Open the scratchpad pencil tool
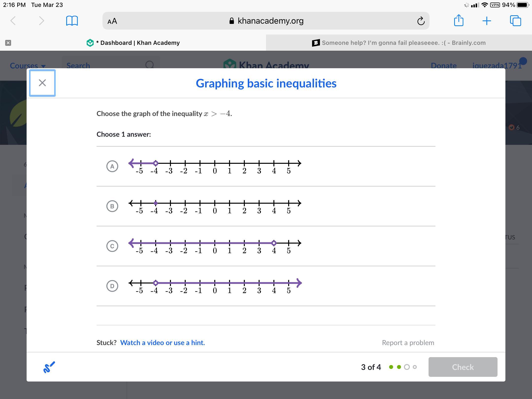532x399 pixels. click(x=49, y=367)
